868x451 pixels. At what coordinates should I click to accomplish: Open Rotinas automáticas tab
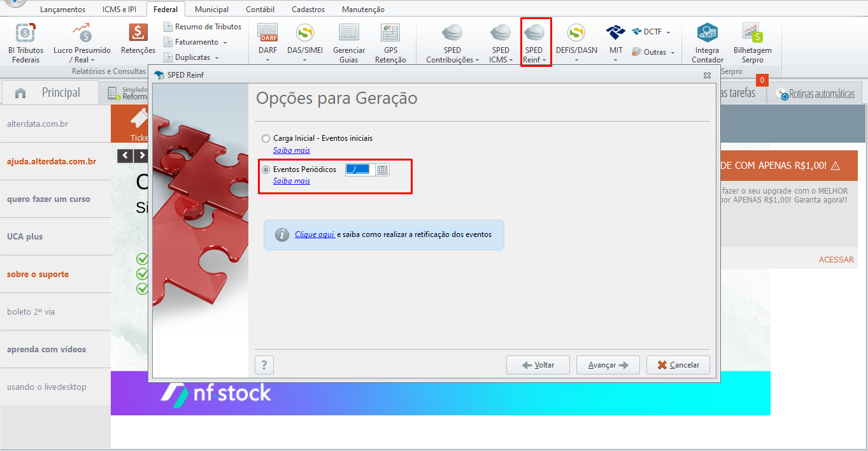pyautogui.click(x=815, y=94)
